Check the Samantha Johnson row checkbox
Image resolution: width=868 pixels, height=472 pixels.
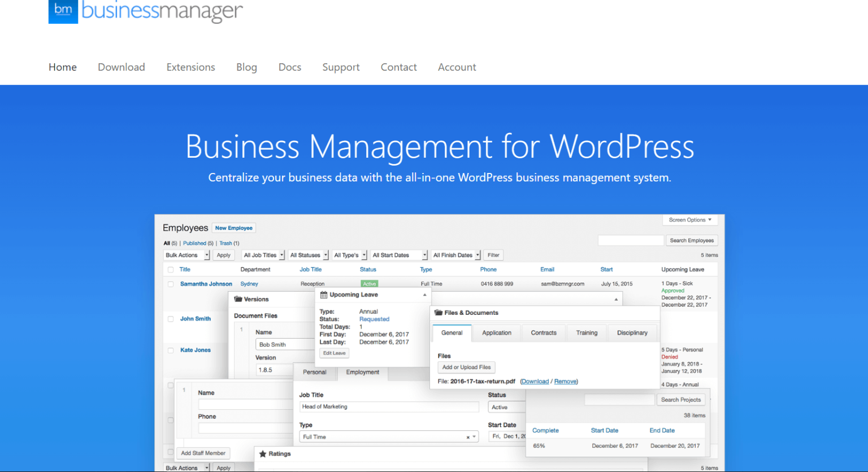(171, 284)
